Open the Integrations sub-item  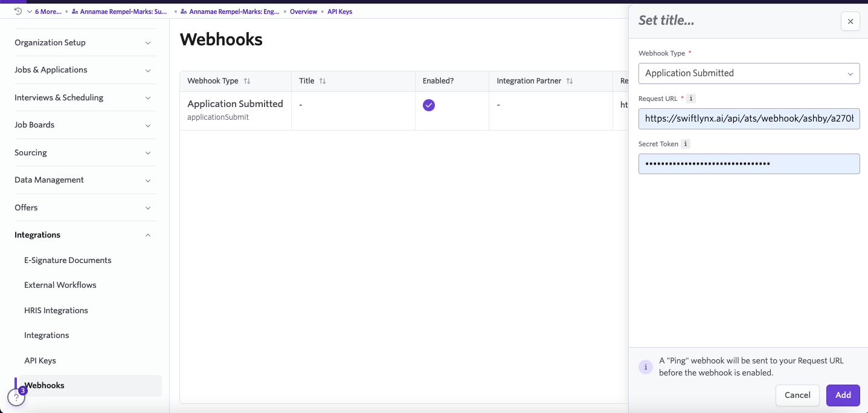[47, 335]
